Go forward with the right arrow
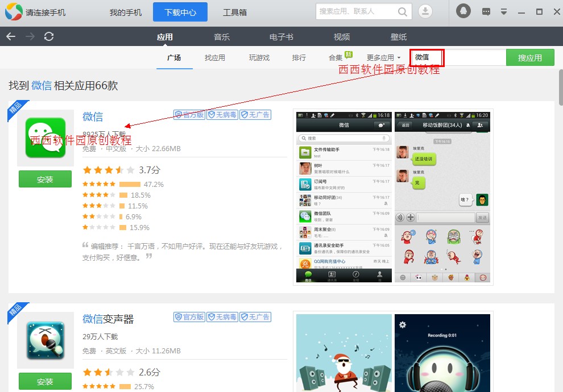The width and height of the screenshot is (563, 392). click(30, 36)
